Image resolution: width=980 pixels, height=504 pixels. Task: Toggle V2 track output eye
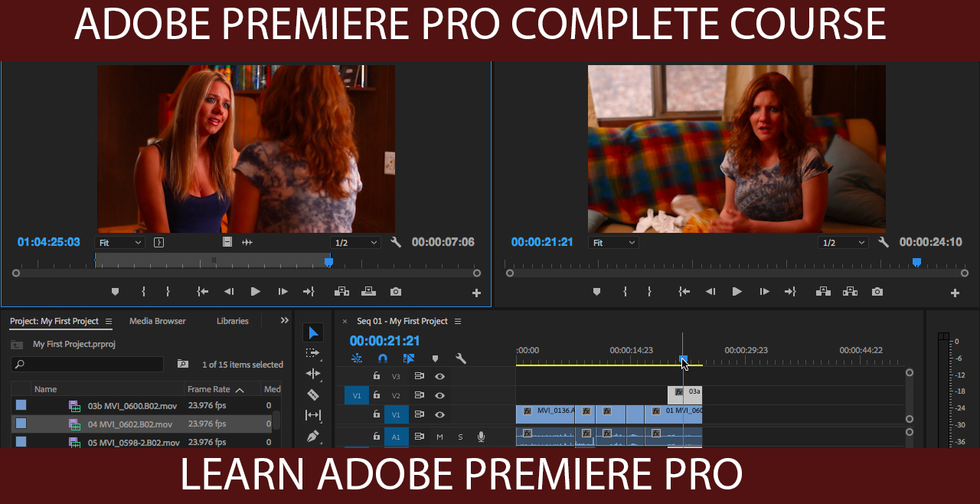click(x=440, y=395)
